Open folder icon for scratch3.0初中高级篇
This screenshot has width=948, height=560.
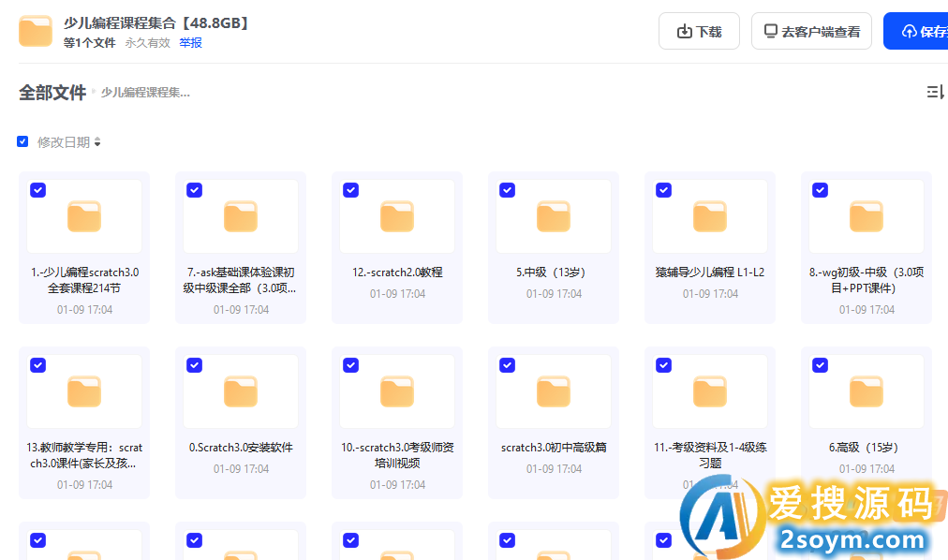pos(554,392)
